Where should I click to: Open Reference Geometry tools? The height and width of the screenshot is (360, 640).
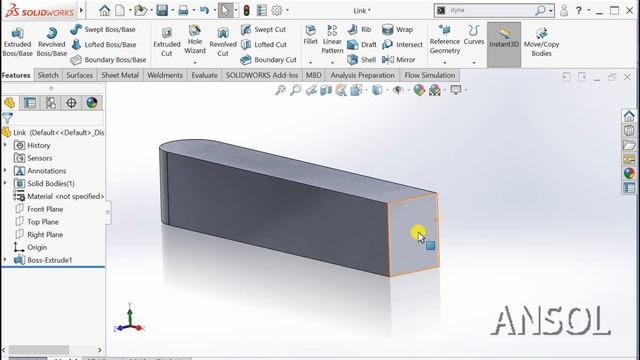(x=444, y=40)
